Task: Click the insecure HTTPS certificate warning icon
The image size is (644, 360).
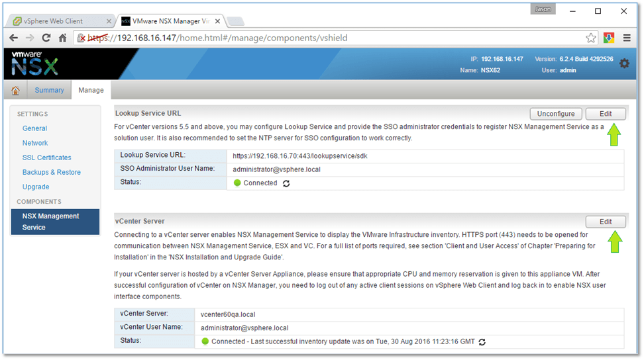Action: tap(81, 38)
